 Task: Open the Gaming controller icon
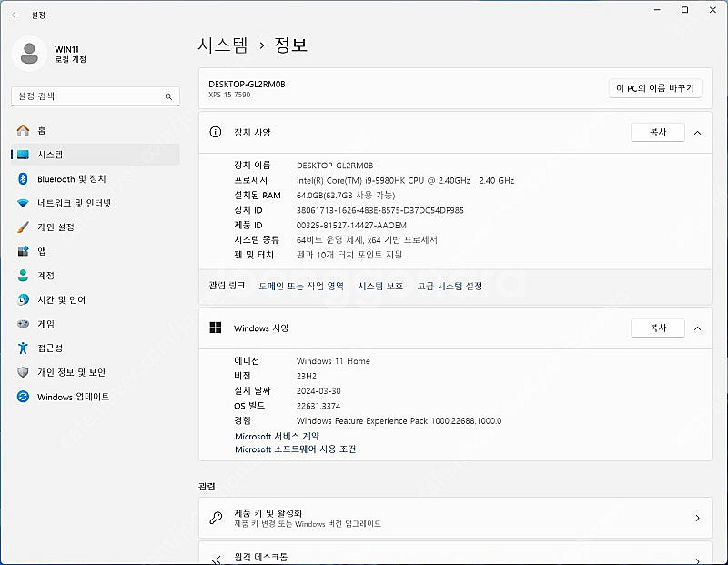tap(23, 324)
